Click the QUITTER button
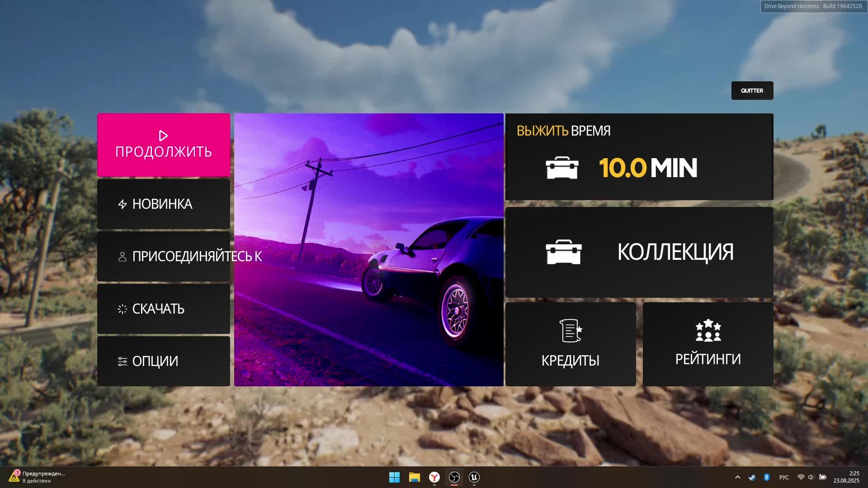 click(752, 90)
